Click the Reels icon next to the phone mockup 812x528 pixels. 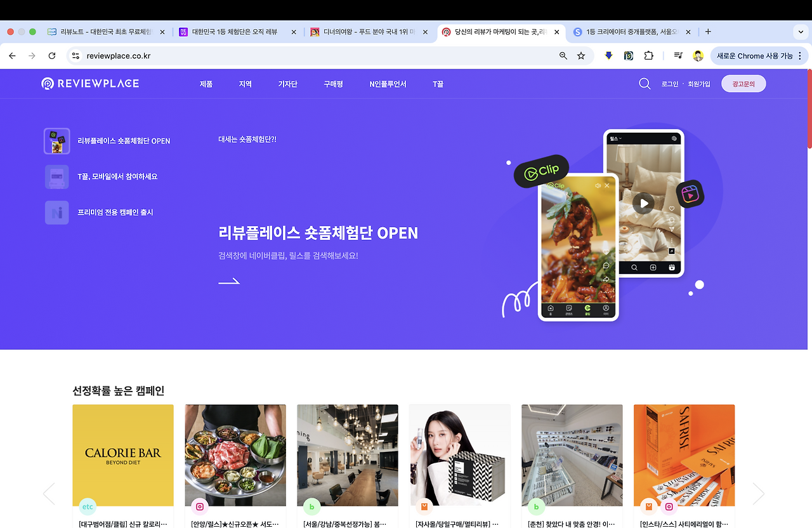pos(690,194)
